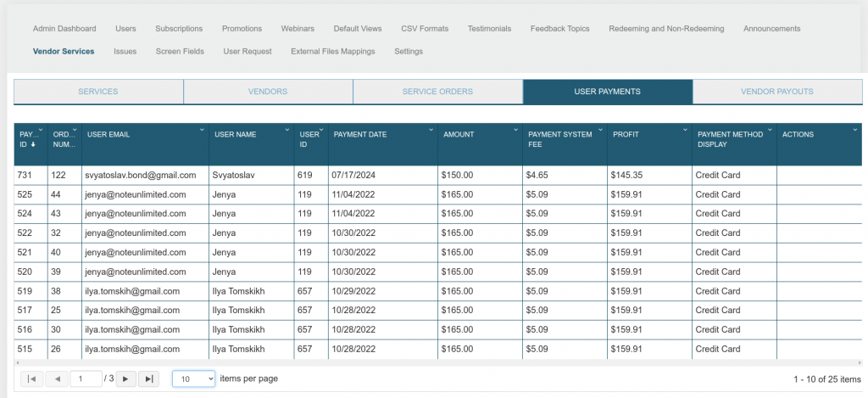Screen dimensions: 868x398
Task: Expand items per page dropdown
Action: tap(193, 378)
